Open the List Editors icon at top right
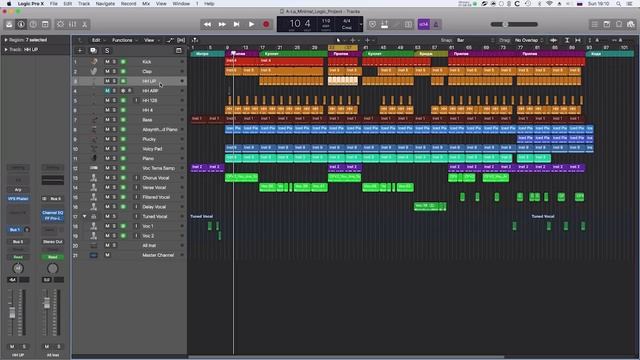 pyautogui.click(x=595, y=24)
